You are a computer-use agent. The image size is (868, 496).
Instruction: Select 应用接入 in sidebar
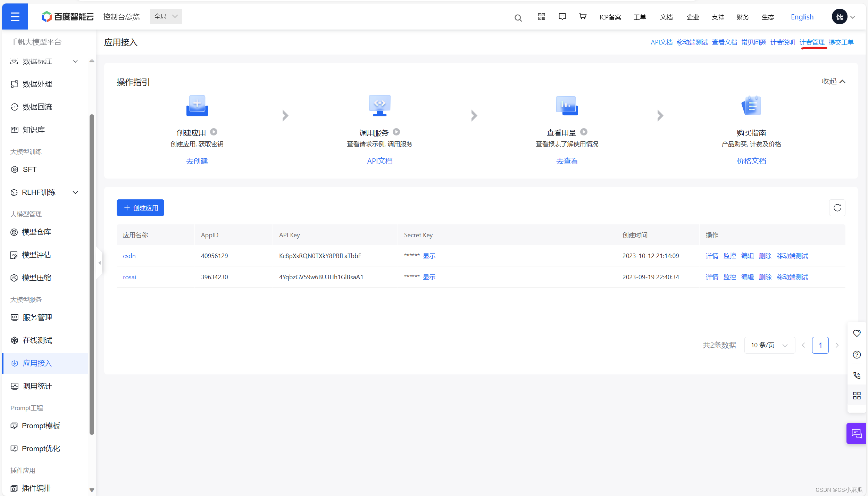[45, 363]
